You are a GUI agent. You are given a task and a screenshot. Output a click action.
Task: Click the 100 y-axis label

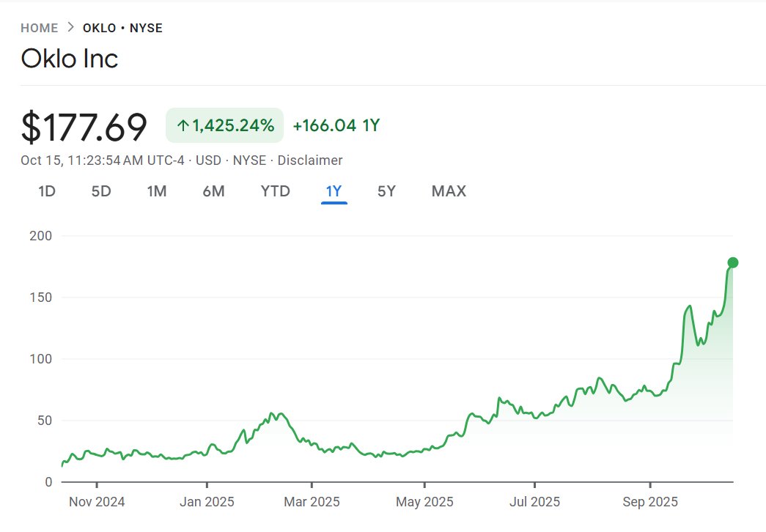tap(40, 359)
